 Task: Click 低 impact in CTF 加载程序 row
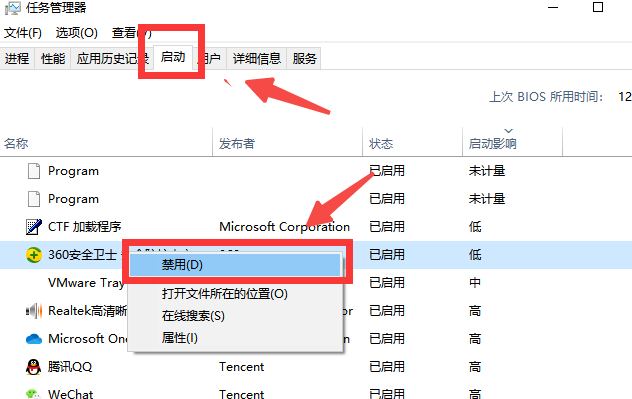click(475, 227)
